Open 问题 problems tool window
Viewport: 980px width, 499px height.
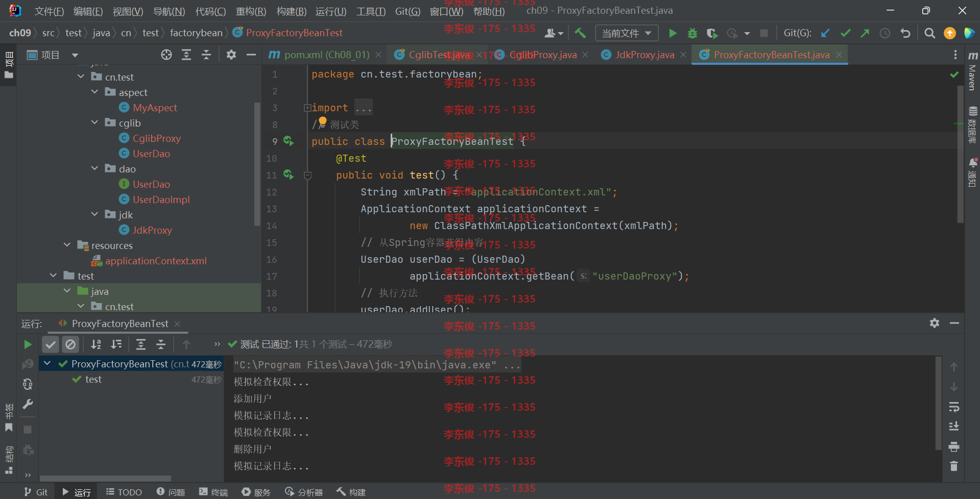tap(171, 492)
